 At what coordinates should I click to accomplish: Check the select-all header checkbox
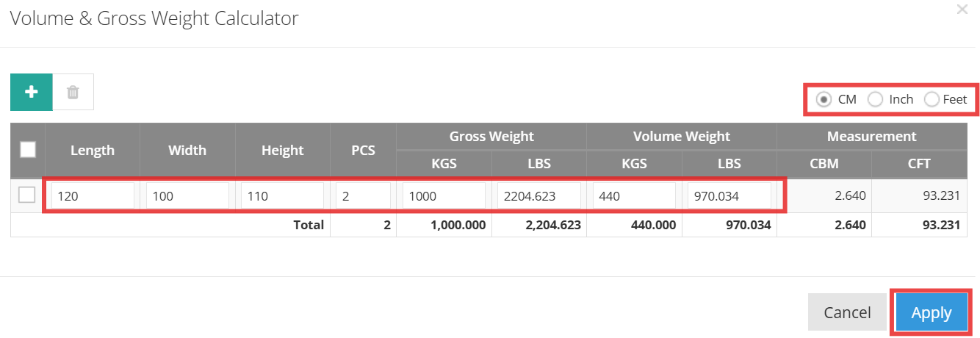pos(27,150)
